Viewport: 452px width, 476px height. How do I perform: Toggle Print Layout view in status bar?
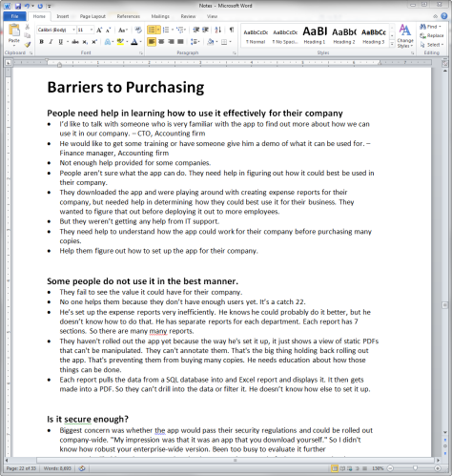pyautogui.click(x=335, y=468)
